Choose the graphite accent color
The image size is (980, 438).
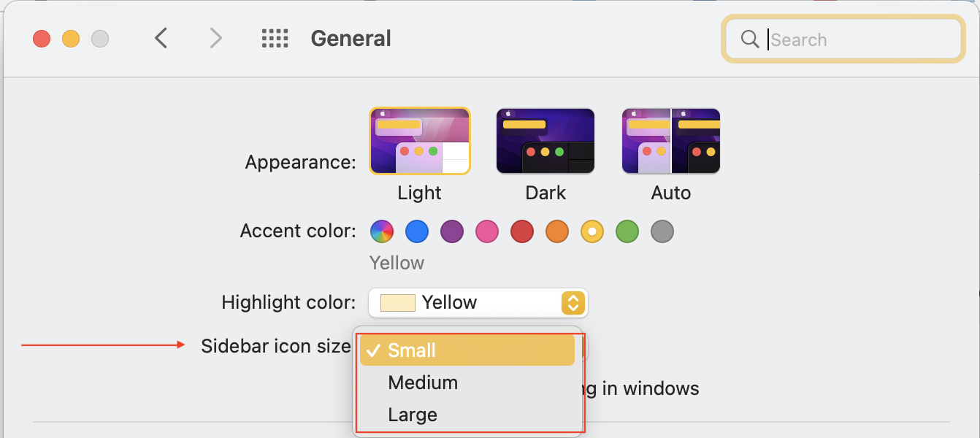click(x=662, y=232)
